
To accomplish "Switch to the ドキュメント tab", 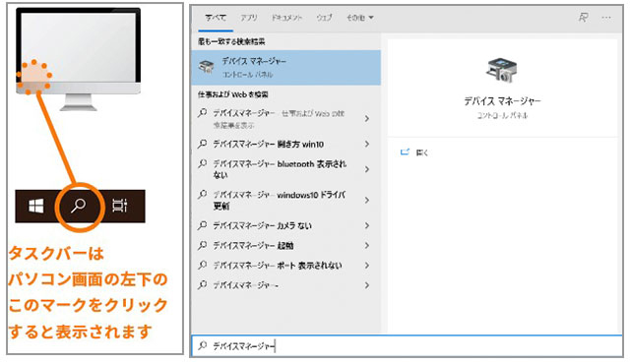I will pyautogui.click(x=286, y=18).
